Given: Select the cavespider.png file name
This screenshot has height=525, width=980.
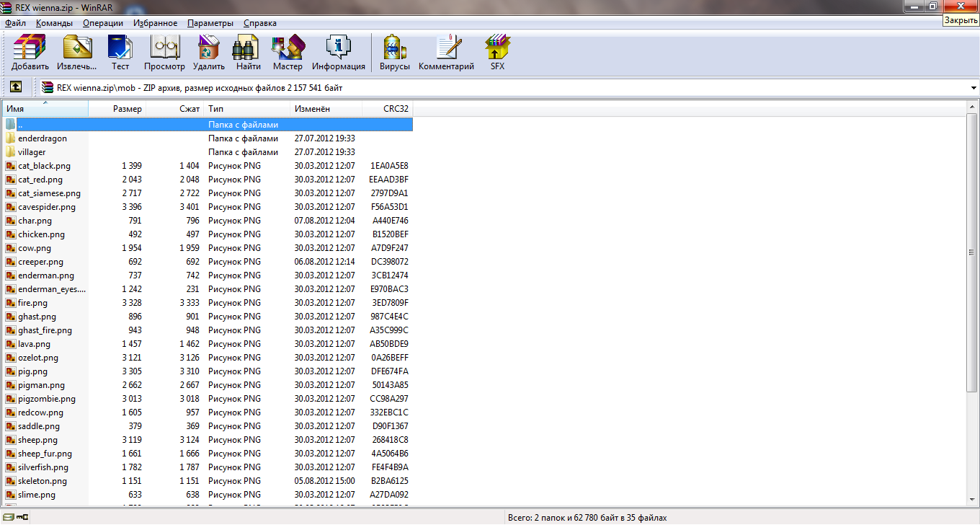Looking at the screenshot, I should [x=47, y=207].
